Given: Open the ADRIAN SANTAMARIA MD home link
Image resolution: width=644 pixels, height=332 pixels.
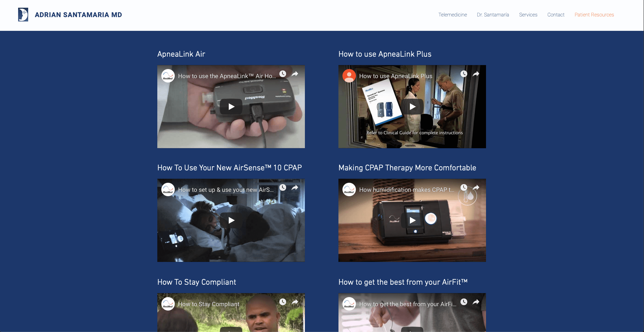Looking at the screenshot, I should [78, 15].
